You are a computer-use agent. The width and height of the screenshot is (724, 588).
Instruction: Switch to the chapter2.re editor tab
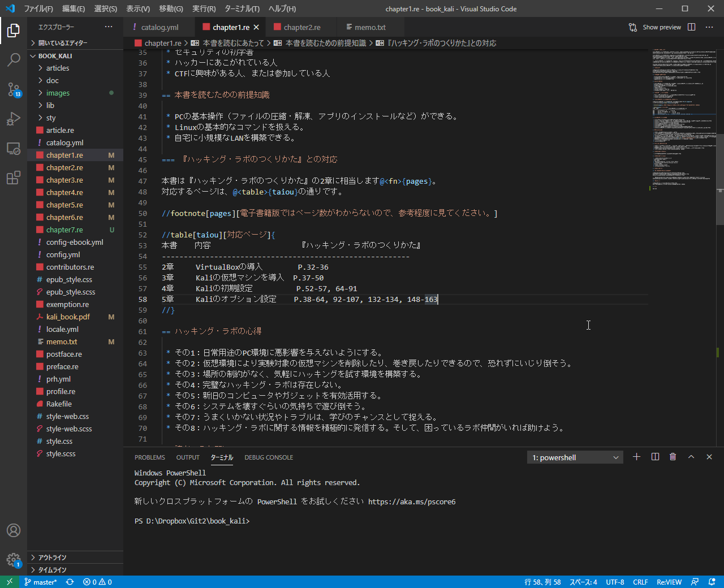(301, 27)
